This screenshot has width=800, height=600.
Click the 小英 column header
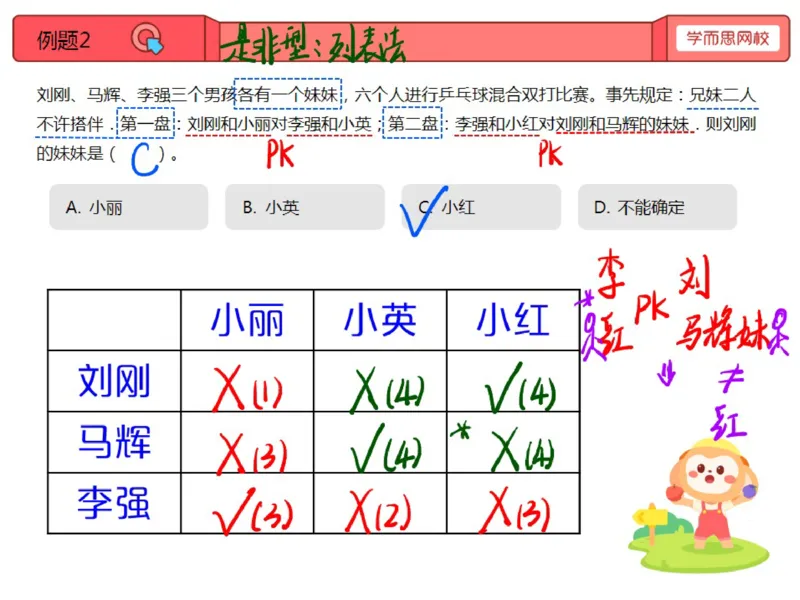coord(380,320)
